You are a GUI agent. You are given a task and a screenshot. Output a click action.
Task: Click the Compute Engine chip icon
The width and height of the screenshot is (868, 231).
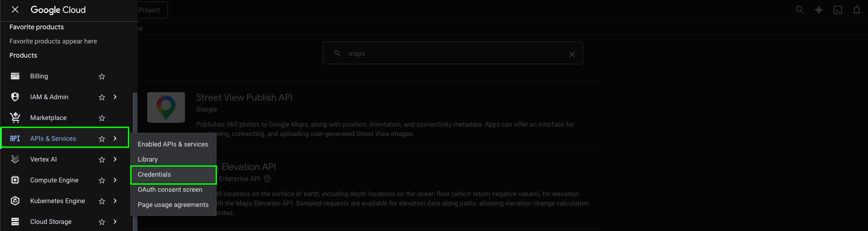tap(15, 180)
